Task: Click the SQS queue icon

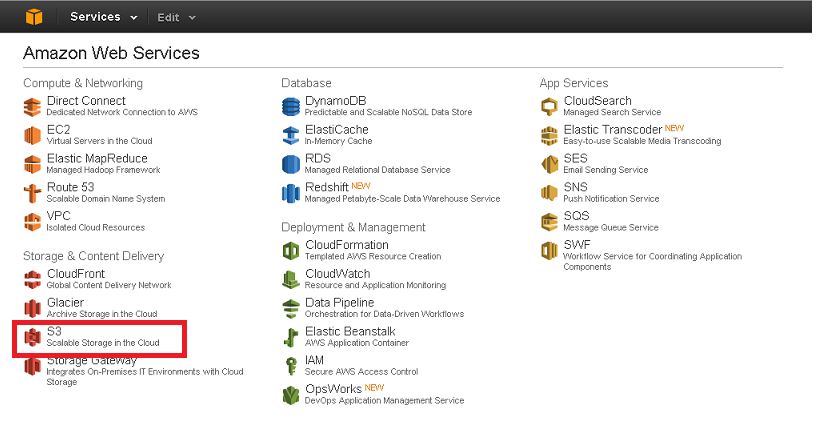Action: pyautogui.click(x=549, y=222)
